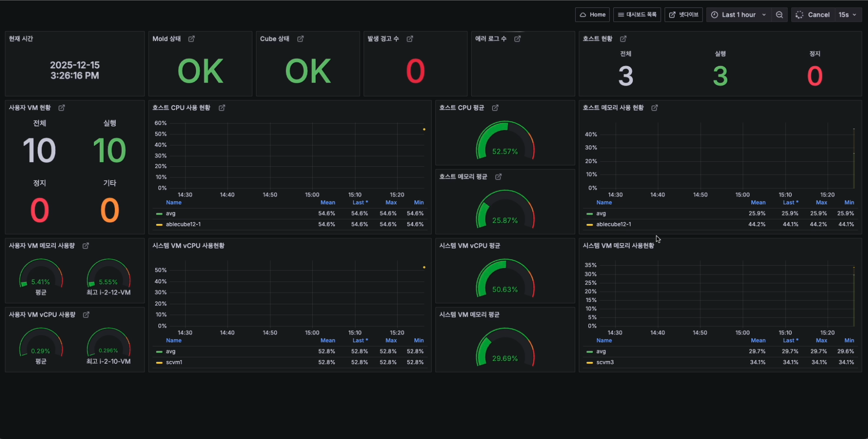Image resolution: width=868 pixels, height=439 pixels.
Task: Open the 넷다이브 link
Action: [x=684, y=15]
